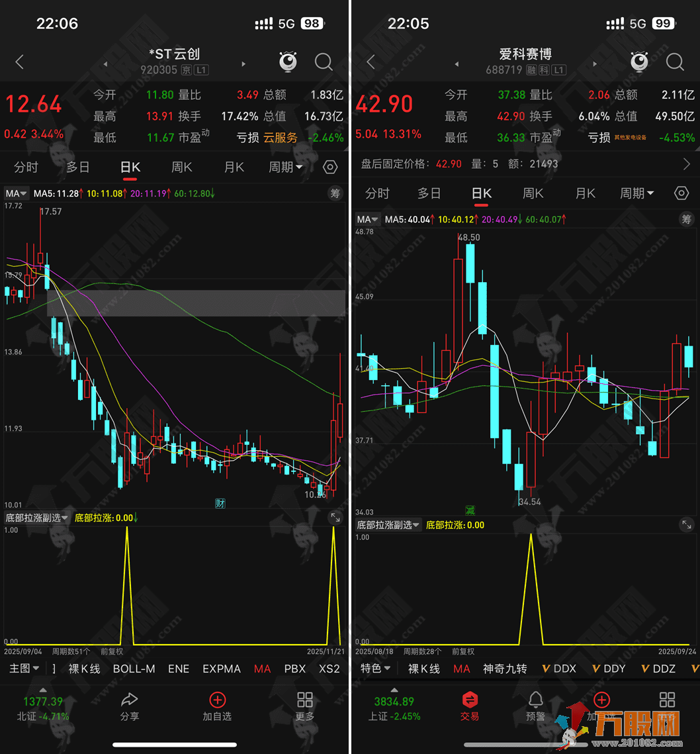Viewport: 700px width, 754px height.
Task: Switch to the 分时 tab
Action: 26,167
